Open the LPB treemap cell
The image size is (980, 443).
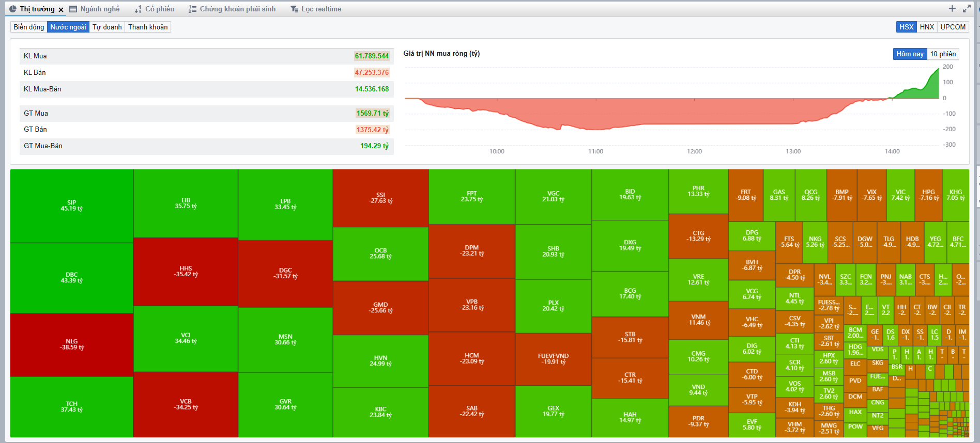(x=285, y=204)
